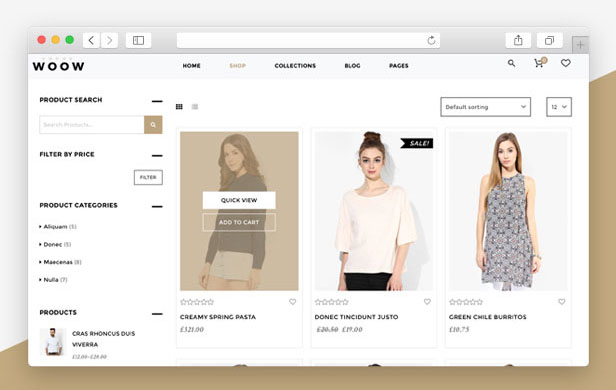
Task: Open the Default sorting dropdown
Action: click(x=486, y=107)
